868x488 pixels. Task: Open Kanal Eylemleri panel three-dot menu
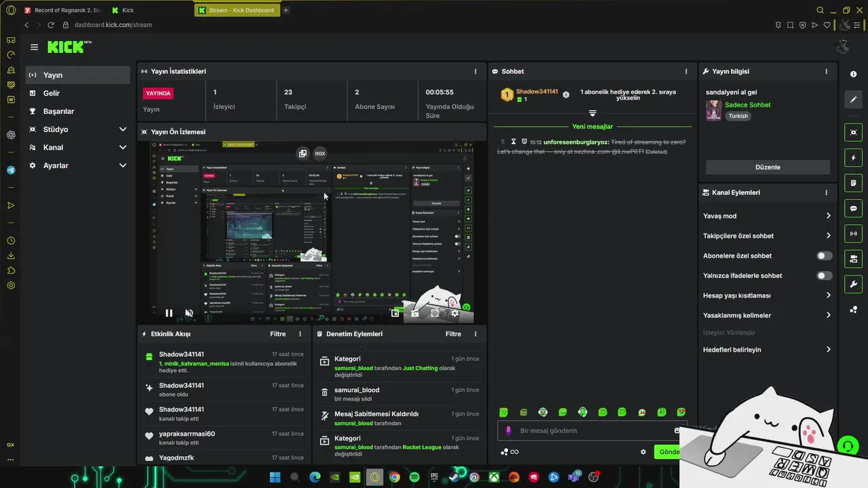[826, 192]
